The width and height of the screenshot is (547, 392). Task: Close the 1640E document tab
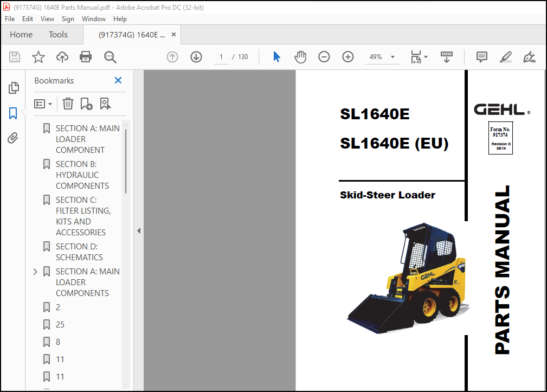coord(173,35)
